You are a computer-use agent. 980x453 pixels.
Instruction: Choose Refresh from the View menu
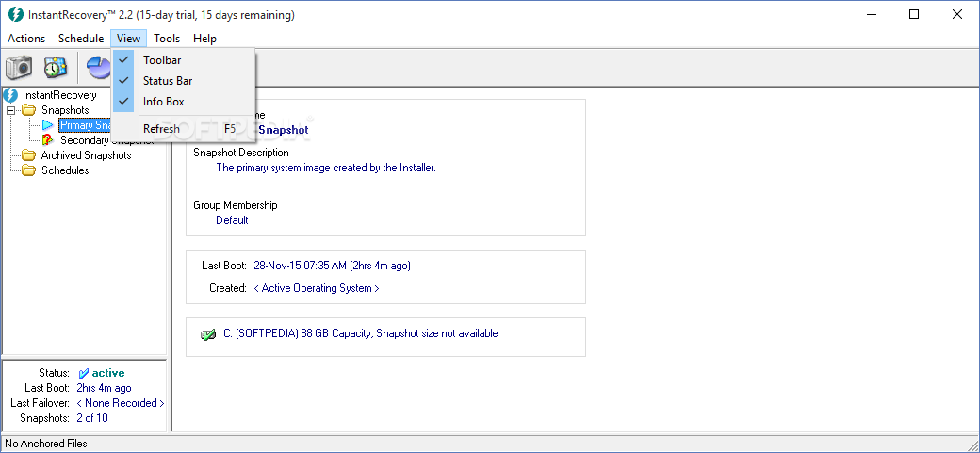184,129
